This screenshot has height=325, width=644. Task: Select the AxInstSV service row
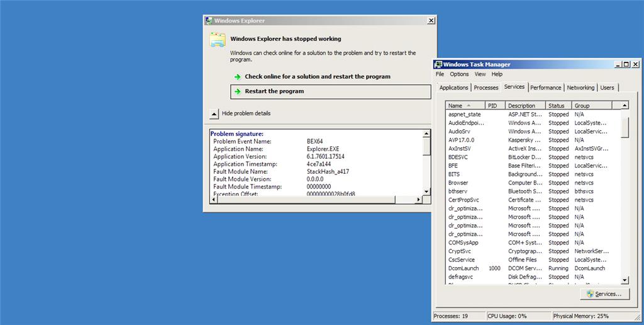tap(533, 149)
